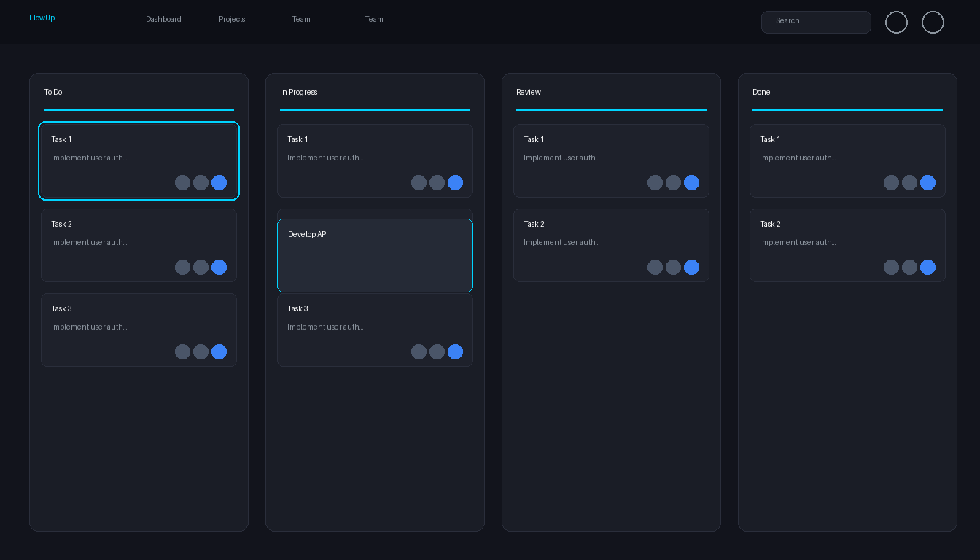Switch to the Team section in the navbar

[x=301, y=19]
